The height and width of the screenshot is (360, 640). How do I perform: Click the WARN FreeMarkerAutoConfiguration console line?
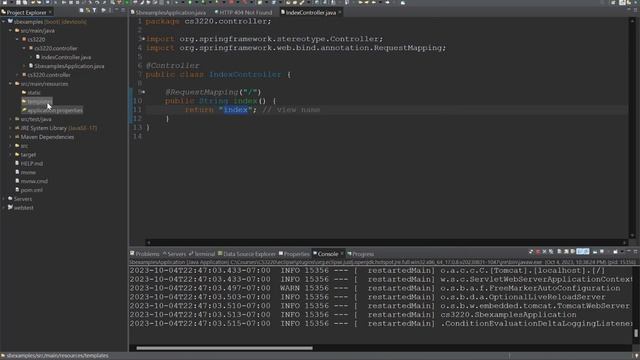pyautogui.click(x=375, y=288)
